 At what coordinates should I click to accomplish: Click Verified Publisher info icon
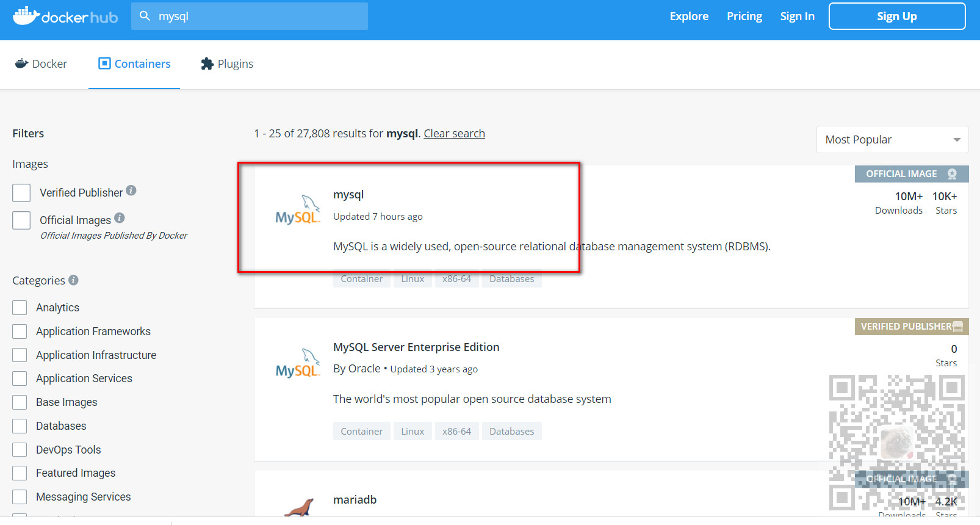click(131, 190)
